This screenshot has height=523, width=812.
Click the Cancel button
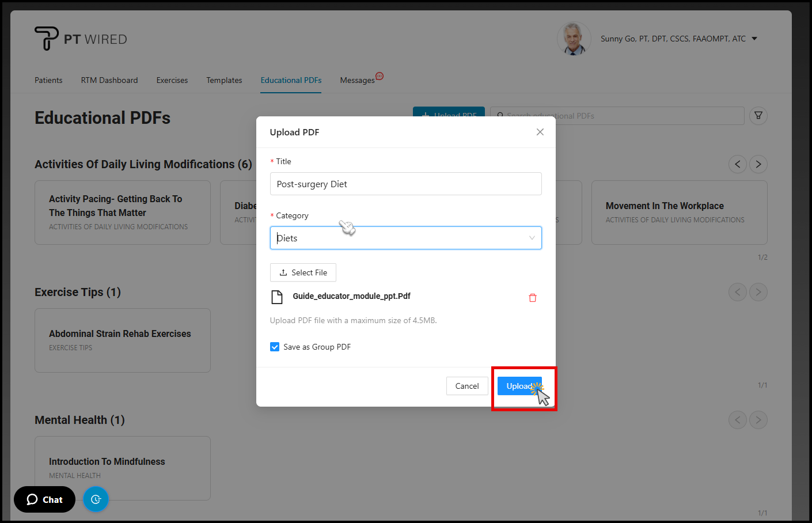[466, 386]
